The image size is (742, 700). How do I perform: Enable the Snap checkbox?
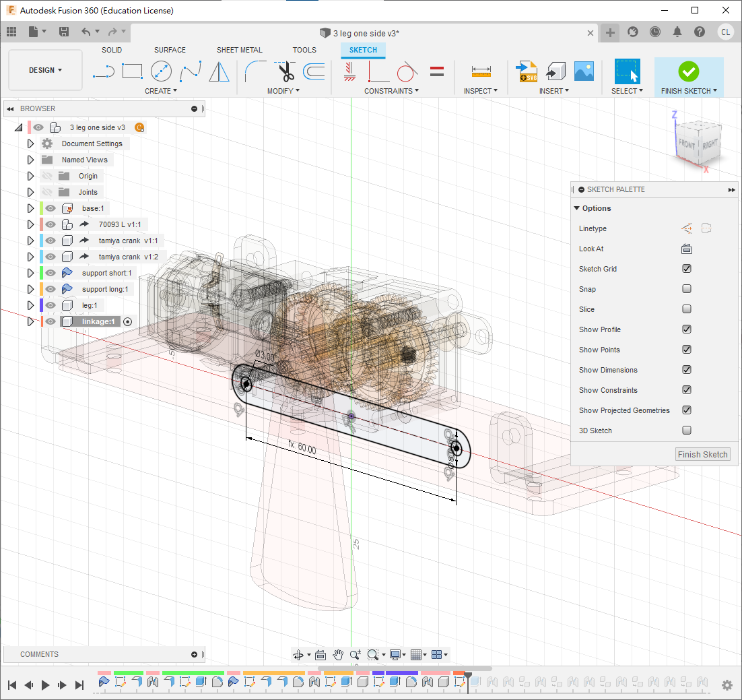pyautogui.click(x=686, y=289)
